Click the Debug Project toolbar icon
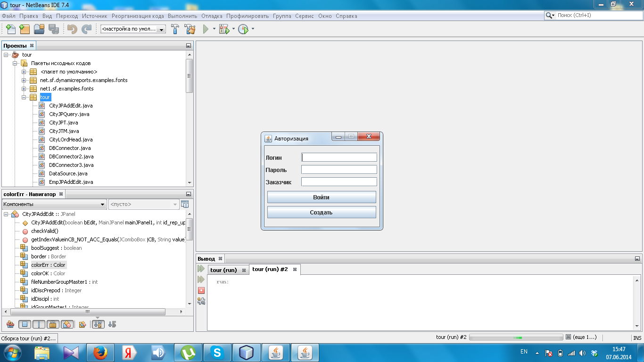 tap(224, 29)
